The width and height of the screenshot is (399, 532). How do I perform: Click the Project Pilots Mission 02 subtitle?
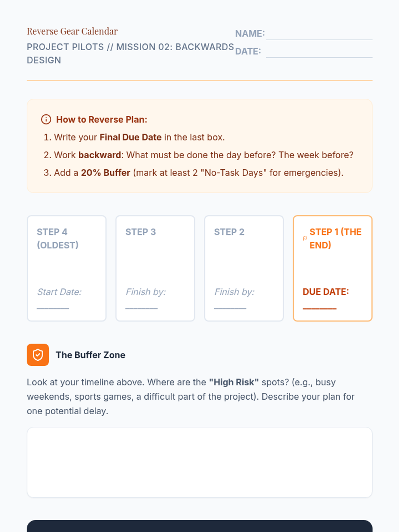click(130, 53)
